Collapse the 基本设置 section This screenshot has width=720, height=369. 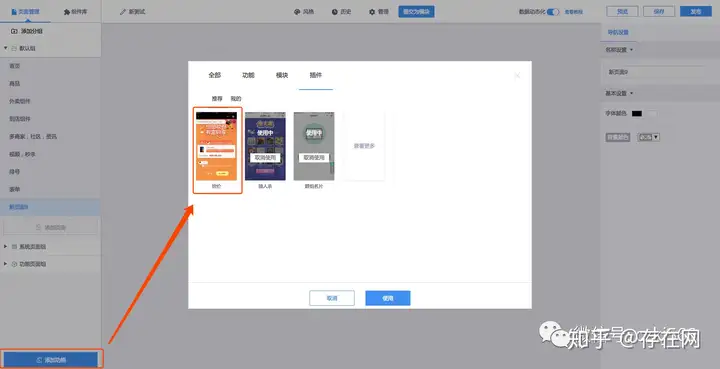pos(631,93)
